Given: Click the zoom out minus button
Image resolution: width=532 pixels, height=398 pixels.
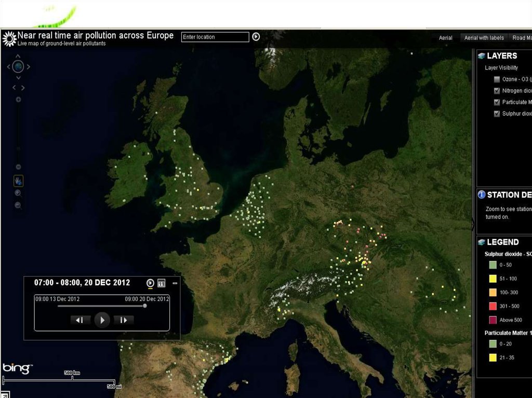Looking at the screenshot, I should (x=18, y=167).
